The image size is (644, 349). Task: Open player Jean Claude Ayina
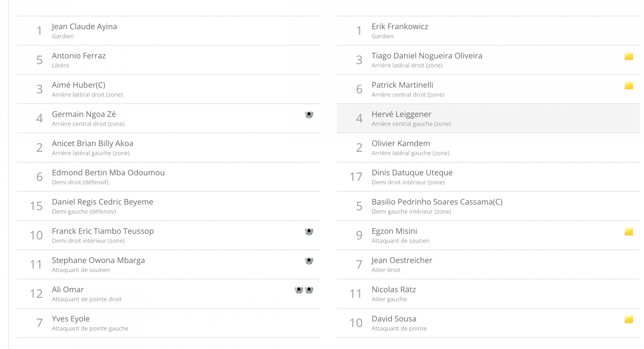pos(168,31)
